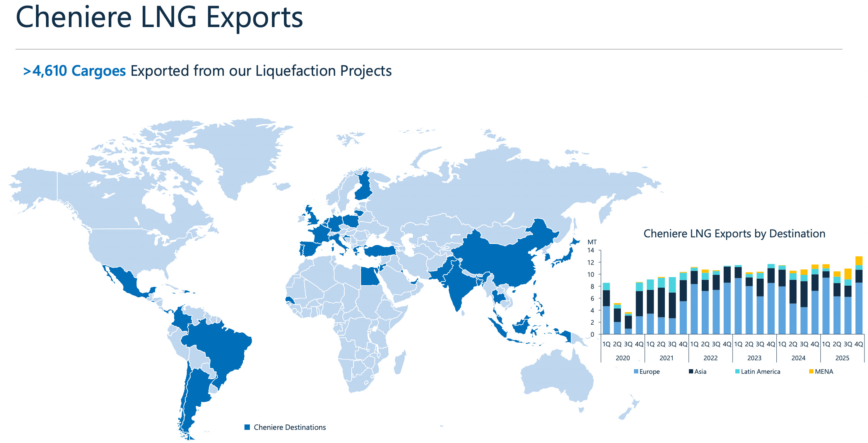This screenshot has width=868, height=443.
Task: Click the "MENA" legend label
Action: click(x=824, y=371)
